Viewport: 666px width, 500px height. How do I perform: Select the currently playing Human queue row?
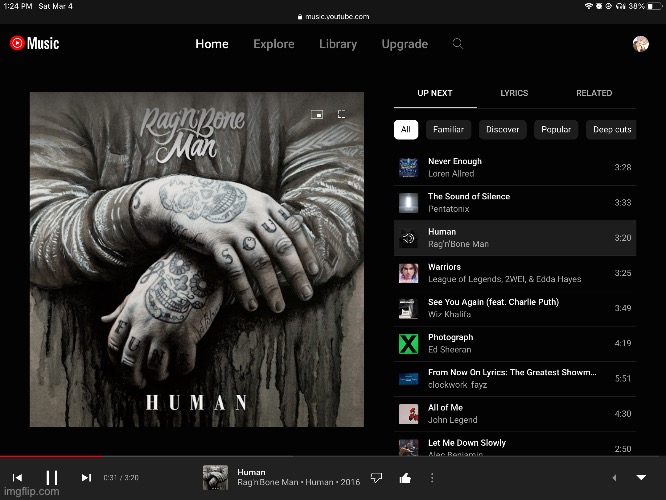click(515, 238)
